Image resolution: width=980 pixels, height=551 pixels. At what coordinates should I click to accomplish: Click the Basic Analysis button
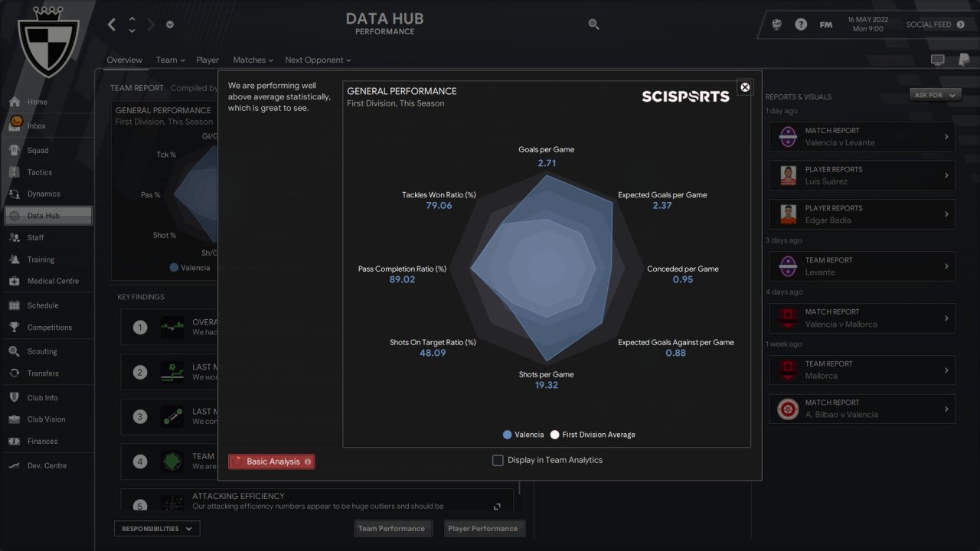[x=272, y=461]
